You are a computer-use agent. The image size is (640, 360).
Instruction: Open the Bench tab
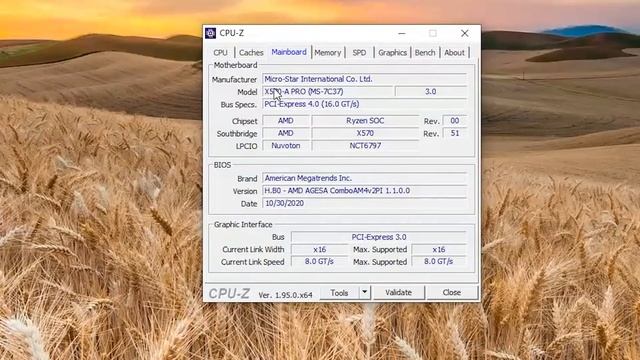(425, 53)
